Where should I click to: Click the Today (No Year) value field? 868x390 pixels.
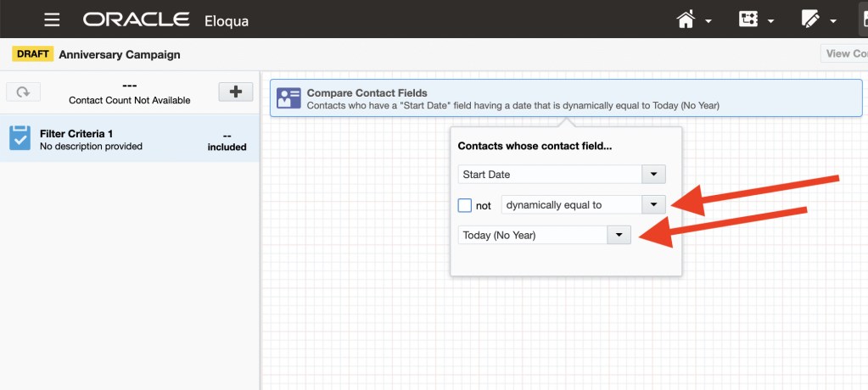pyautogui.click(x=533, y=235)
